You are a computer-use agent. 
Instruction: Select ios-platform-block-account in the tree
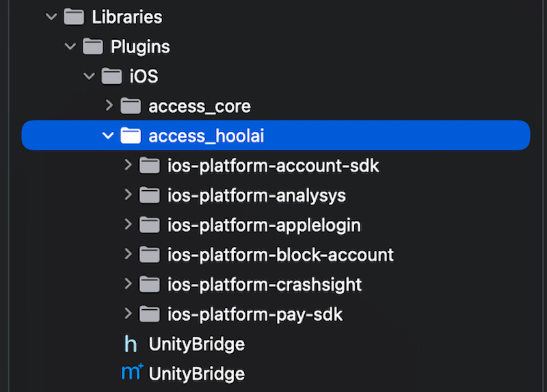coord(280,254)
